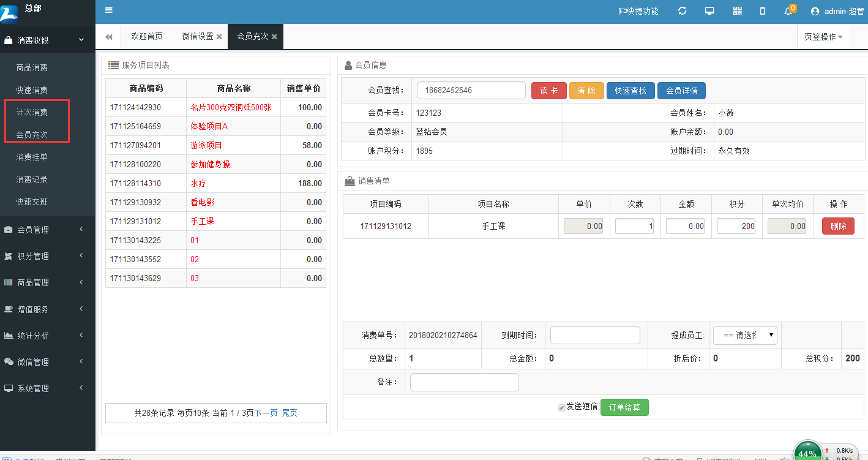Click the monitor screen icon in header
This screenshot has height=460, width=868.
point(709,10)
